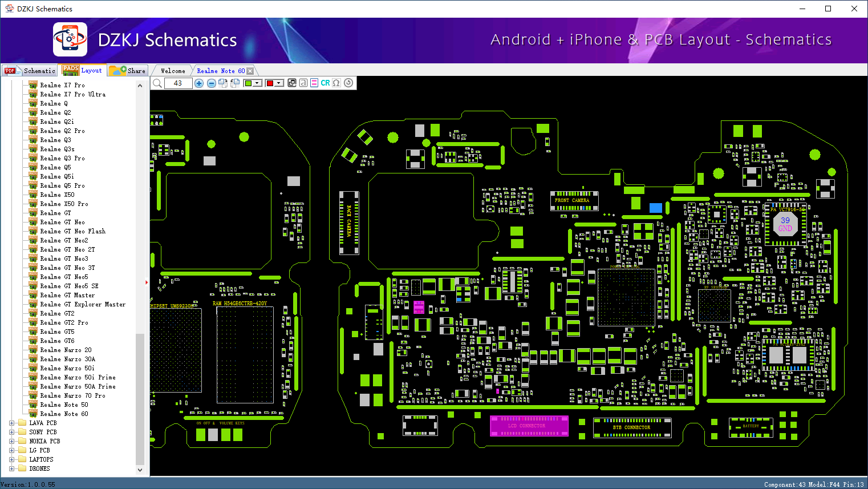This screenshot has height=489, width=868.
Task: Click the tree panel scroll-up arrow
Action: [140, 86]
